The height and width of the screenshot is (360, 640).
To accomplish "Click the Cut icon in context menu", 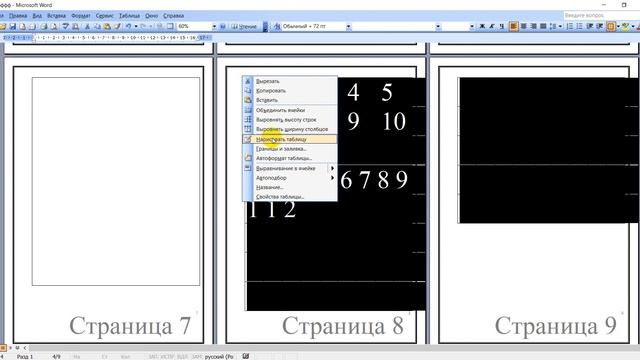I will tap(248, 81).
